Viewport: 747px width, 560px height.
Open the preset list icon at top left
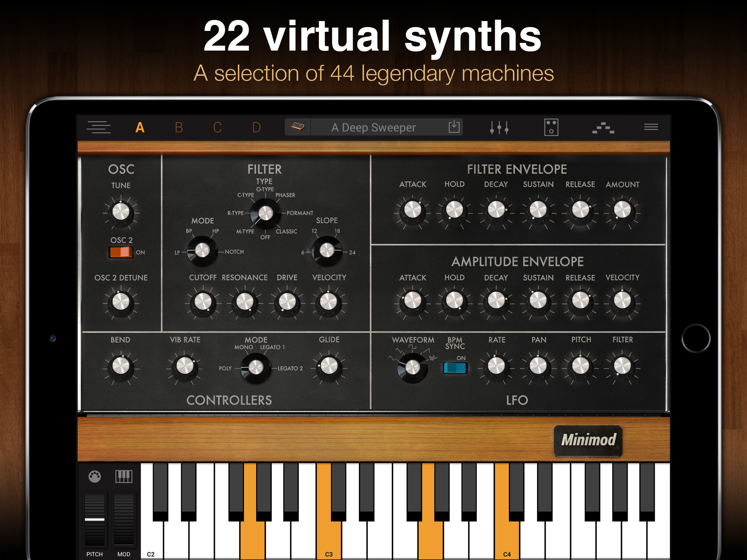[x=98, y=127]
